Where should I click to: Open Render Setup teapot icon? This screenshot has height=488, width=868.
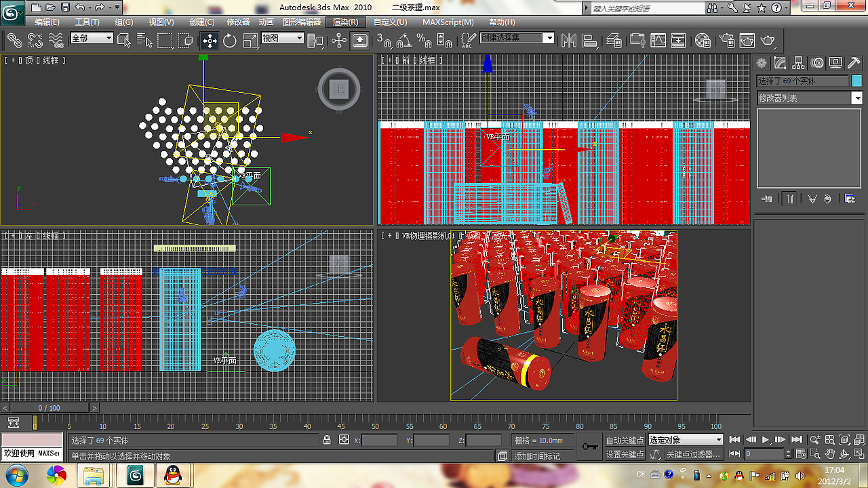coord(727,40)
